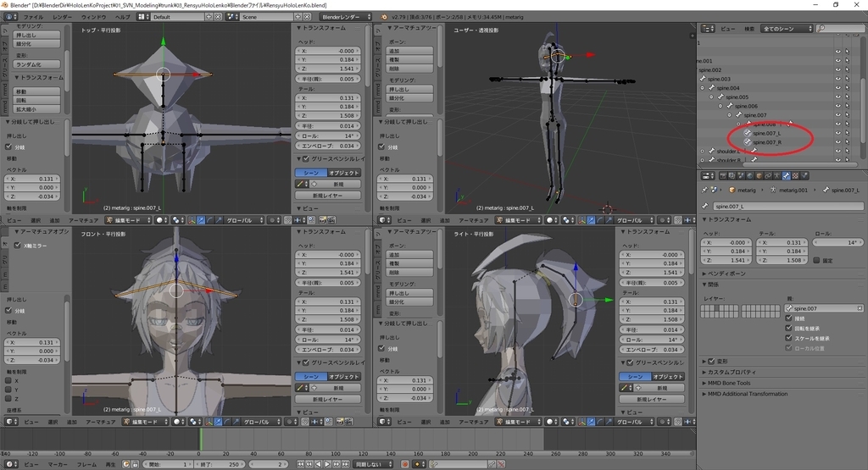This screenshot has width=868, height=470.
Task: Click the outliner search field
Action: [x=844, y=28]
